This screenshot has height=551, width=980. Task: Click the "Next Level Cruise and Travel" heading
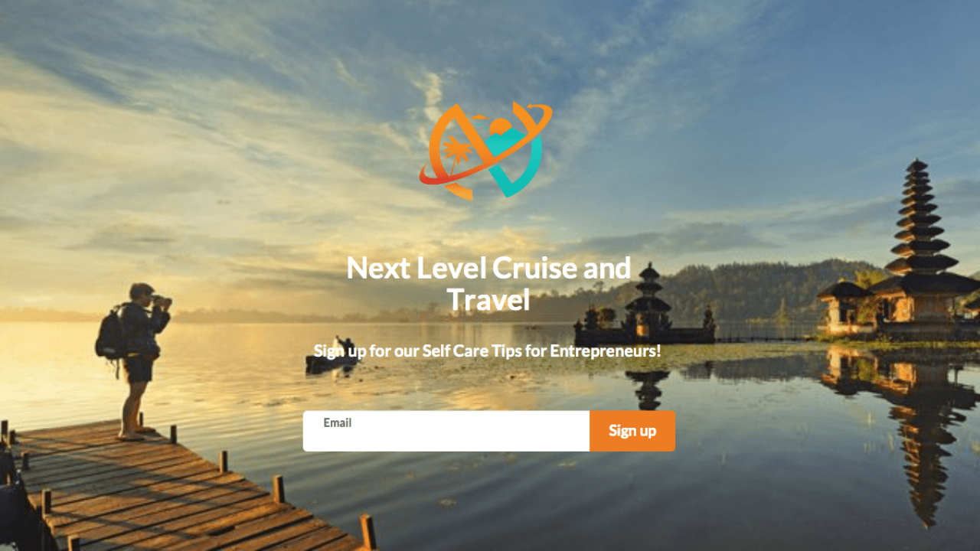click(488, 284)
